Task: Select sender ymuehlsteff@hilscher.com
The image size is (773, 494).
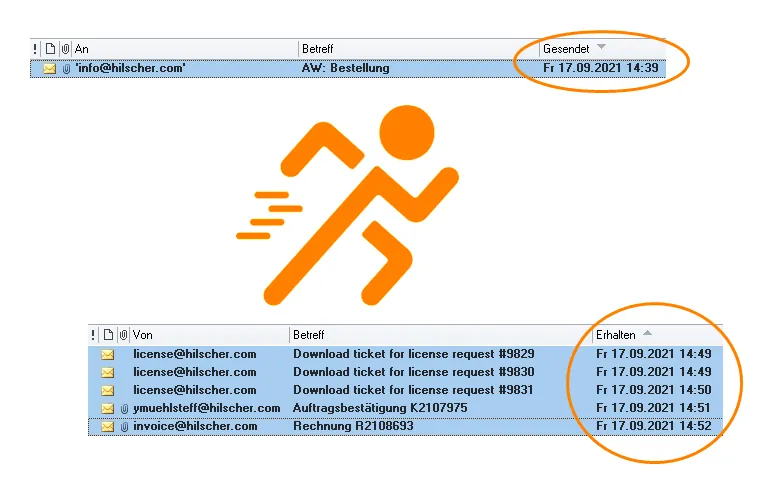Action: coord(207,408)
